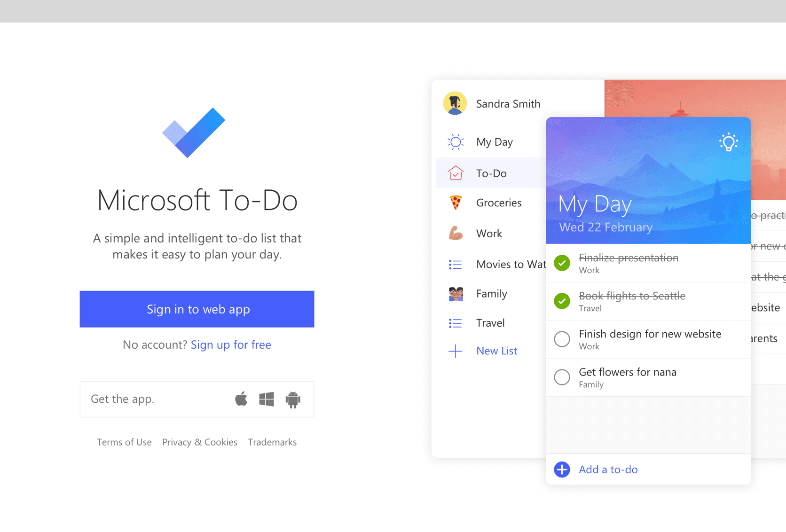Click the Get flowers for nana text

628,372
